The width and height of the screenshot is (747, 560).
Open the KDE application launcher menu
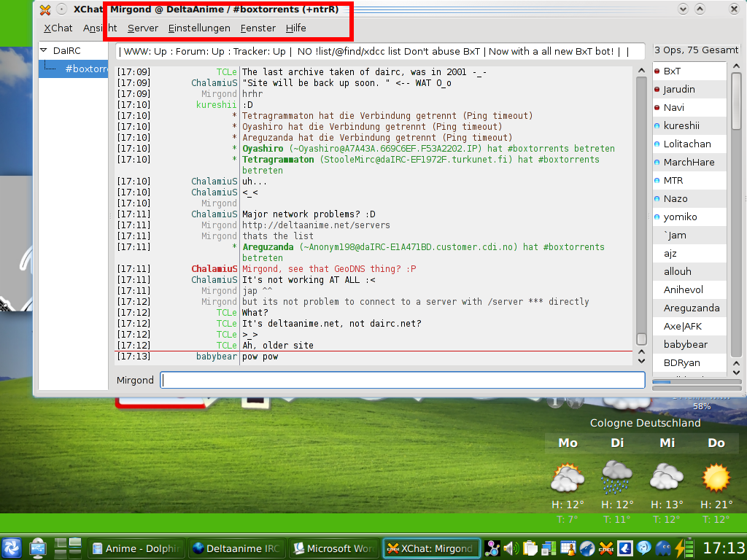pyautogui.click(x=12, y=548)
